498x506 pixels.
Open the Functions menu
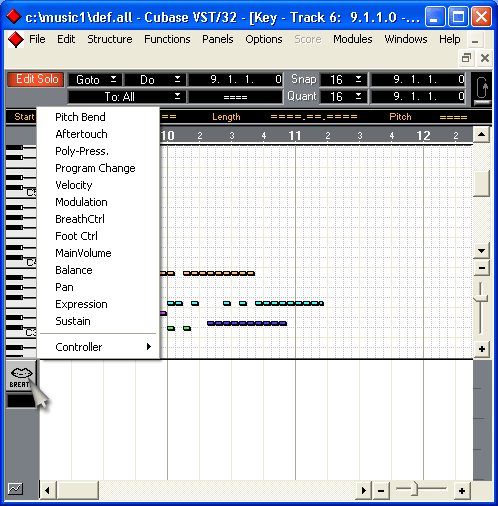(x=167, y=39)
